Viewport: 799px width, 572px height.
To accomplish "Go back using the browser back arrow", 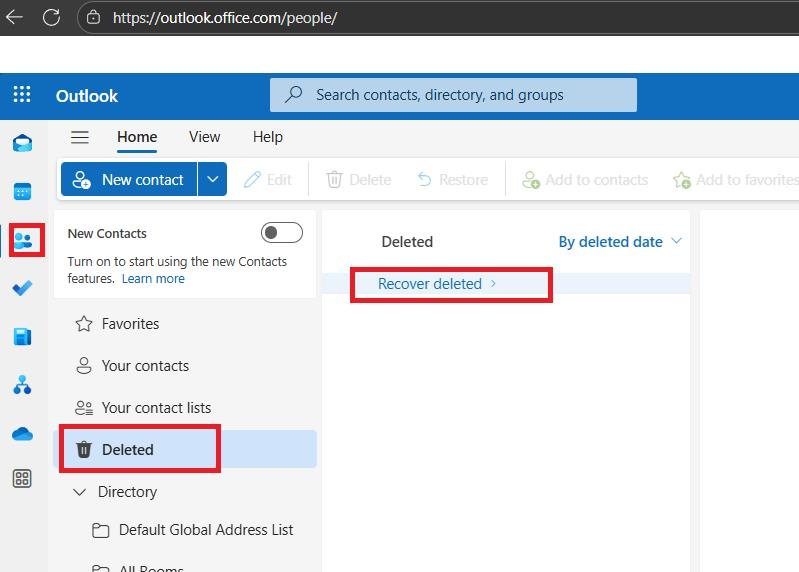I will (x=14, y=17).
